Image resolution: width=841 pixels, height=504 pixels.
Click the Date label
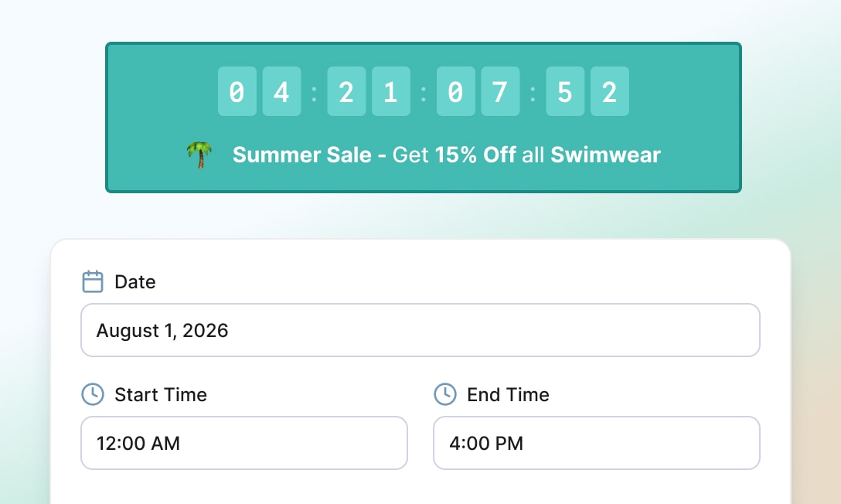pyautogui.click(x=135, y=281)
